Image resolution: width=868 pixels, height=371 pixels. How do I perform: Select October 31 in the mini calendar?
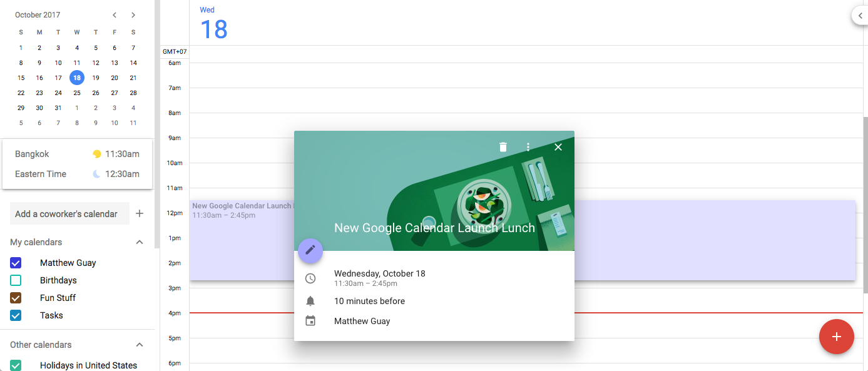click(58, 108)
